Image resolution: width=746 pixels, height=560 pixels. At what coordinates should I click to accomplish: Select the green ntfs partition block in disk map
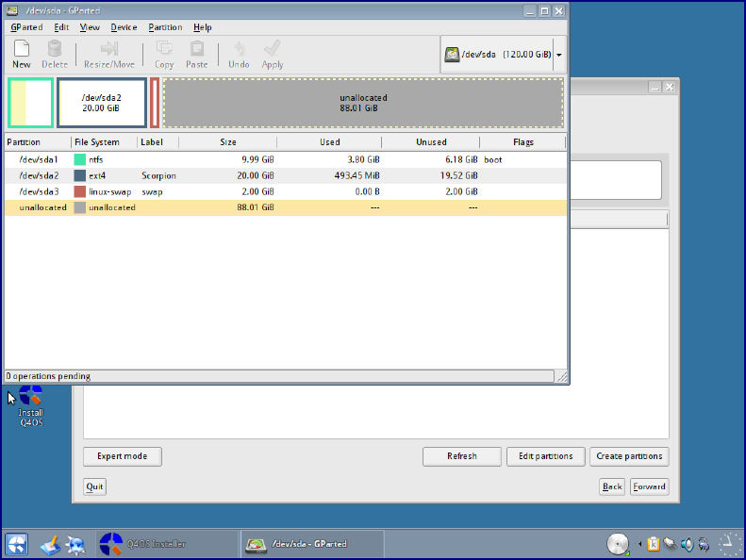30,103
